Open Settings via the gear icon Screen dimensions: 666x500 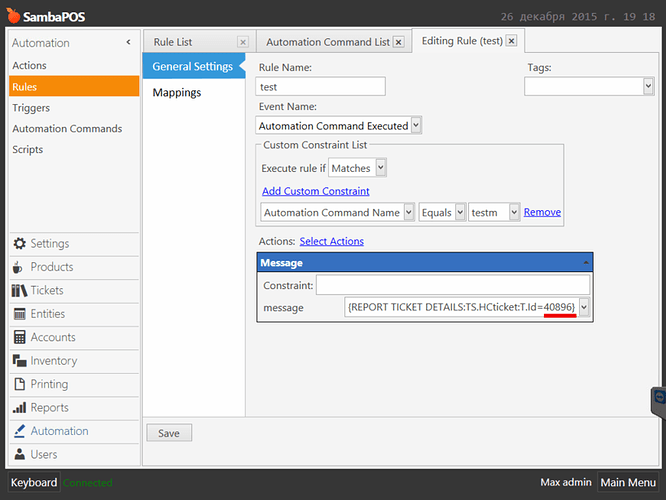click(x=20, y=243)
